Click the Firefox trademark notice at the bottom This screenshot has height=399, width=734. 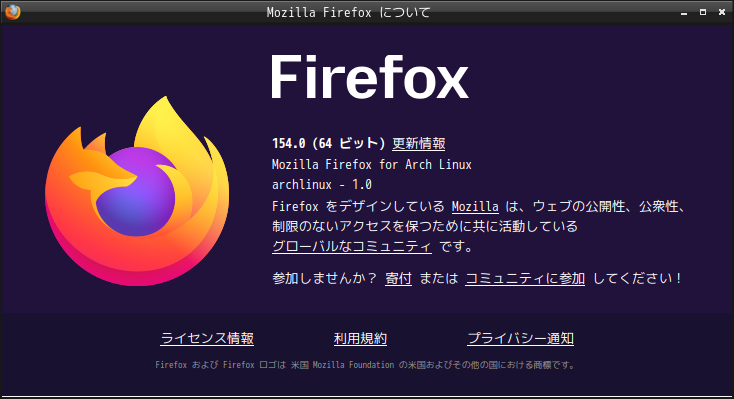coord(366,365)
